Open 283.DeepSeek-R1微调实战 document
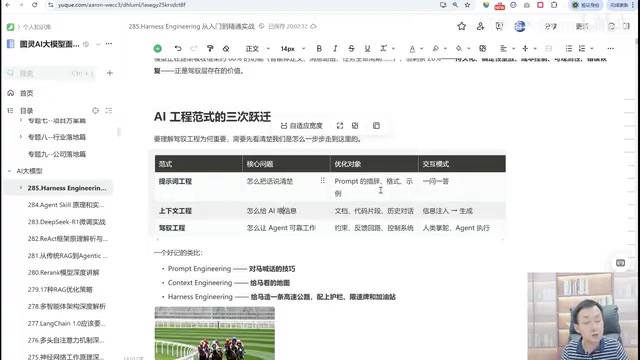This screenshot has height=360, width=640. pyautogui.click(x=67, y=222)
